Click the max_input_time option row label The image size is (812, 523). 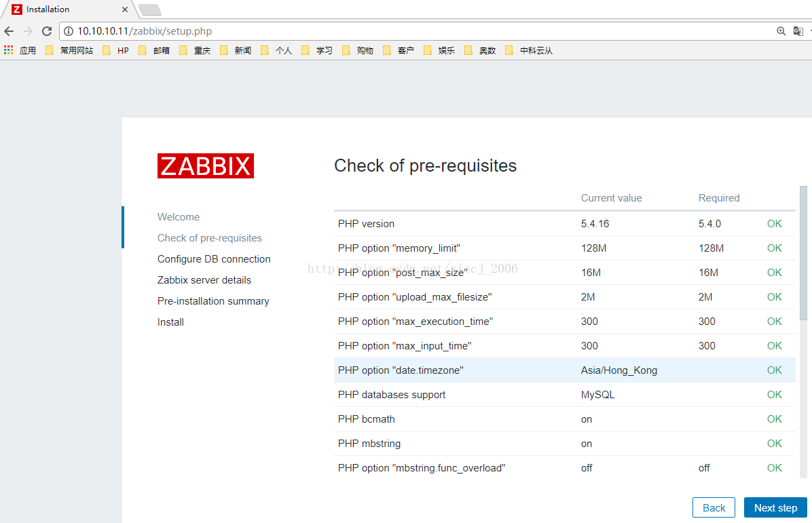tap(405, 345)
